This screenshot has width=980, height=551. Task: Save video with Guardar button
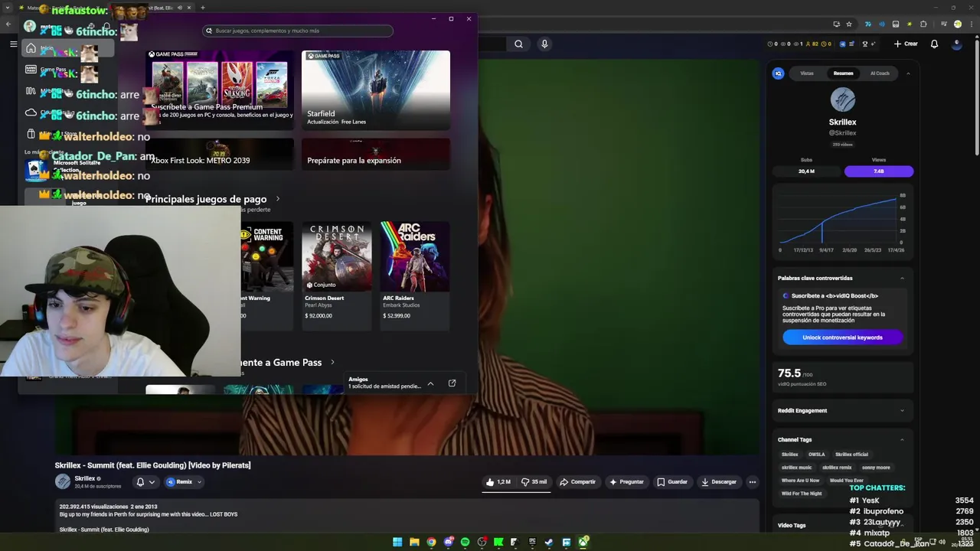[x=672, y=482]
